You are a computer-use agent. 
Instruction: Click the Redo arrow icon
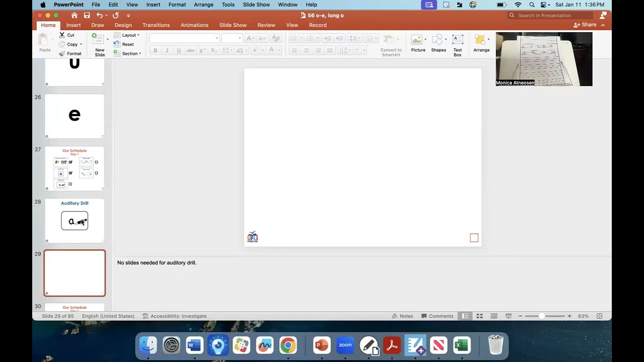(116, 16)
